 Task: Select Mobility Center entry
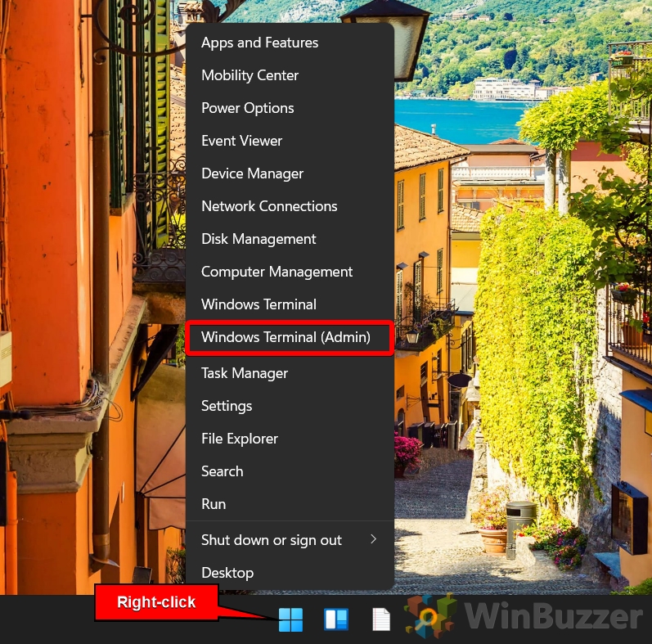coord(290,75)
